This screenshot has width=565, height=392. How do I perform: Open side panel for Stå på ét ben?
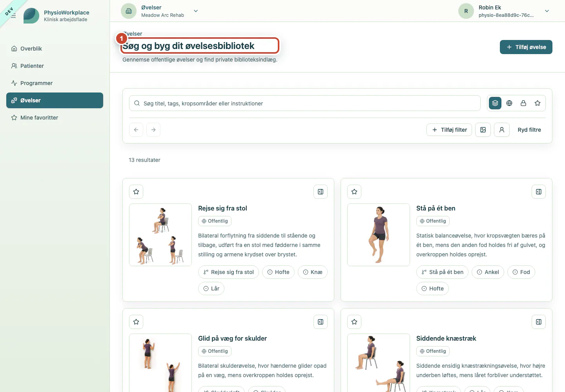(539, 192)
